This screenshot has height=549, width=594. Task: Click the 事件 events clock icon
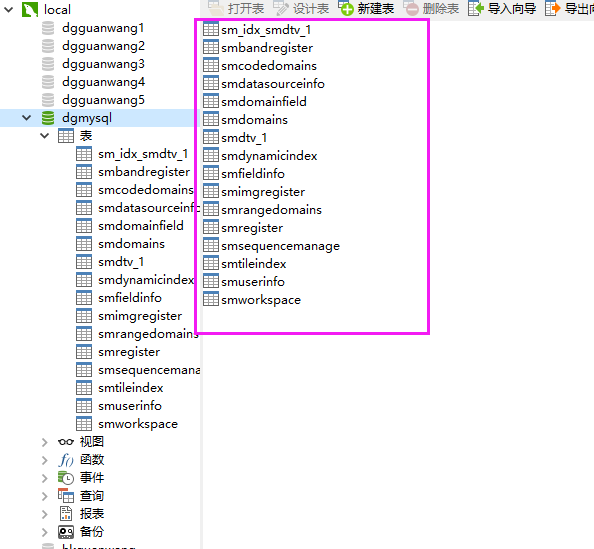(66, 478)
